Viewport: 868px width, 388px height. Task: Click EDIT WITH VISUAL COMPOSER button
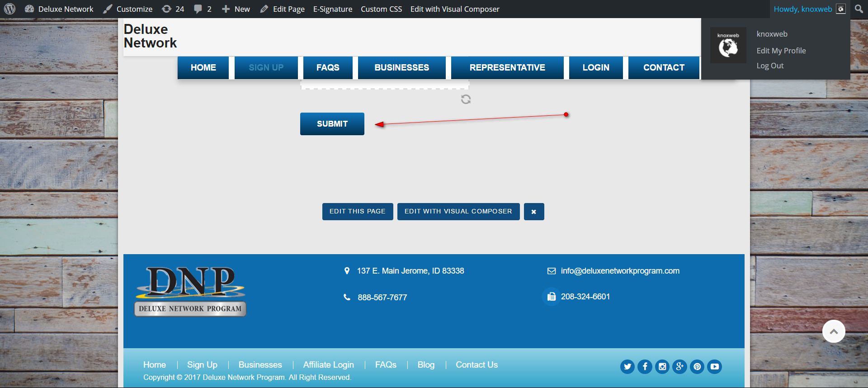coord(458,212)
